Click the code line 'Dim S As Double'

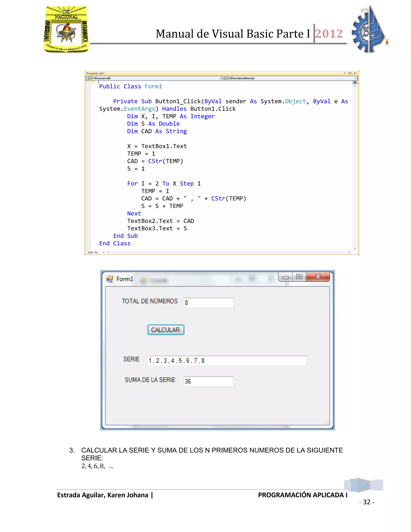tap(153, 124)
